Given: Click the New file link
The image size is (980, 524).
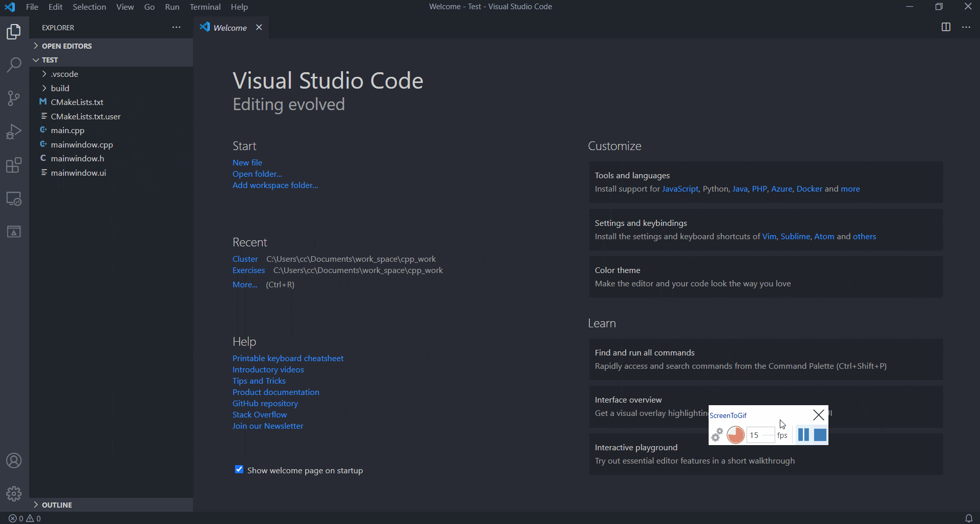Looking at the screenshot, I should 247,162.
